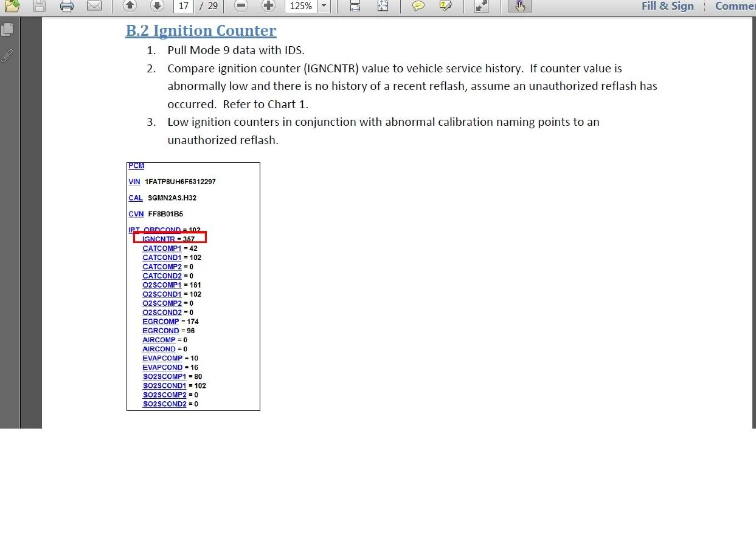Open the Fill & Sign pane

(x=667, y=6)
